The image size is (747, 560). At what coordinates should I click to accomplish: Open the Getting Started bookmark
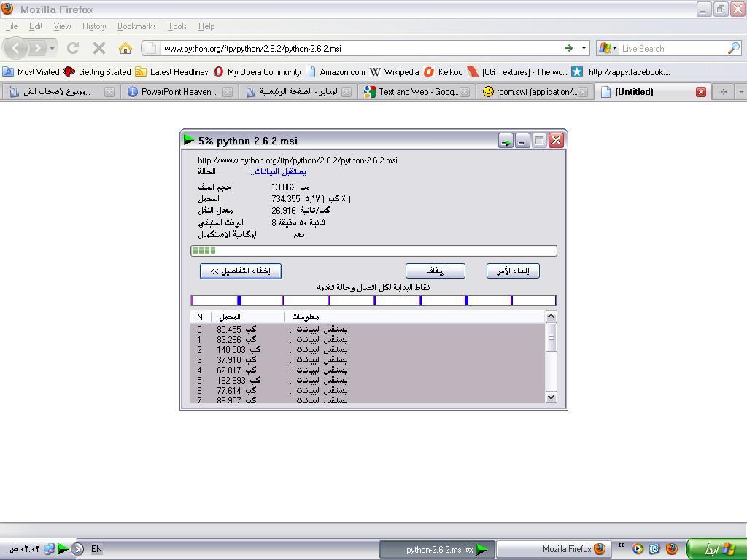(x=97, y=72)
